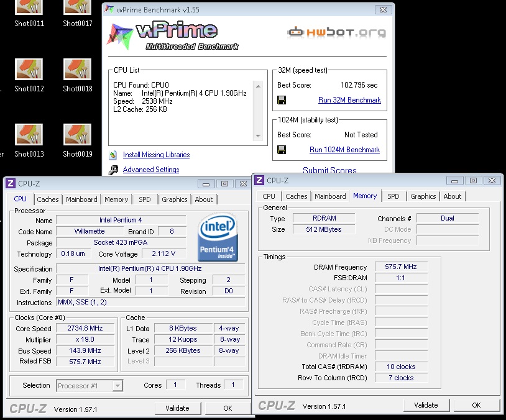Switch to Caches tab in left CPU-Z
The height and width of the screenshot is (420, 506).
[48, 199]
